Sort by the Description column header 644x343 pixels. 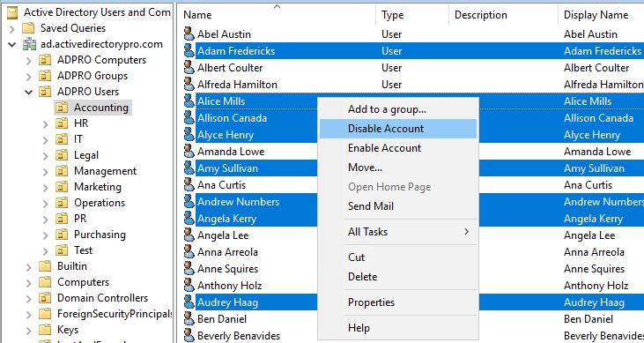pos(504,15)
